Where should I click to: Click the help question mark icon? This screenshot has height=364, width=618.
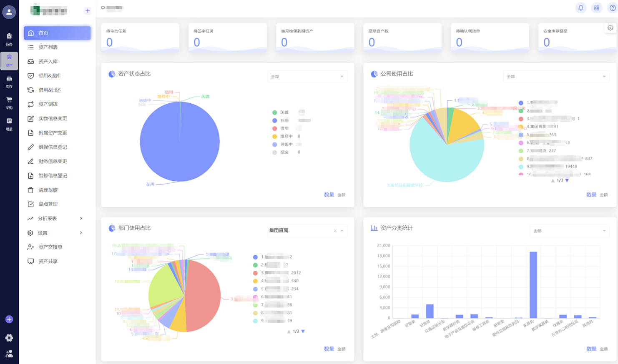(x=612, y=8)
